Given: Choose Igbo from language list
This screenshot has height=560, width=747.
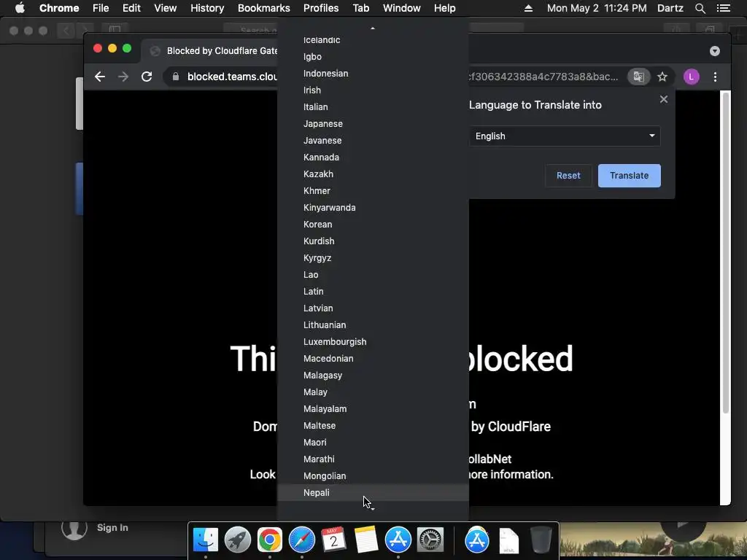Looking at the screenshot, I should pyautogui.click(x=373, y=57).
